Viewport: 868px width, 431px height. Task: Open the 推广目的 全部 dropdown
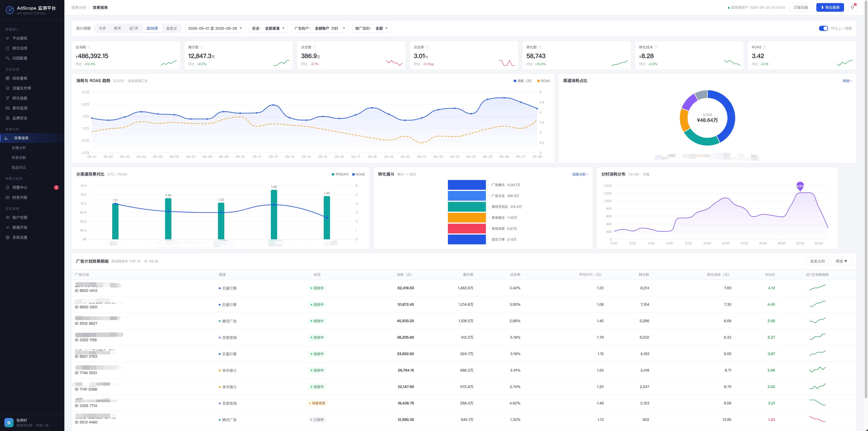pos(372,28)
